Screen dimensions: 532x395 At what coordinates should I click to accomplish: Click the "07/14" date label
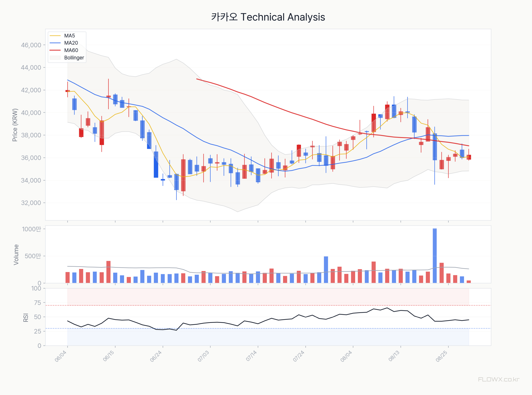point(251,356)
